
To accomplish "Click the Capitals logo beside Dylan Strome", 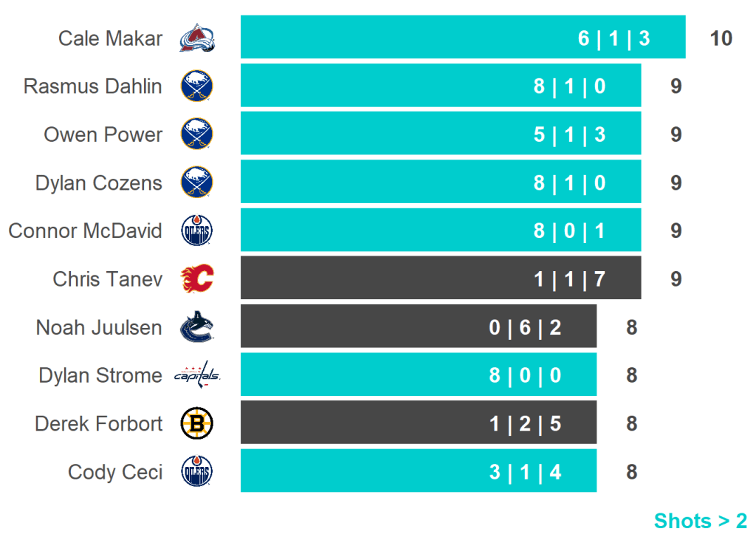I will coord(197,375).
